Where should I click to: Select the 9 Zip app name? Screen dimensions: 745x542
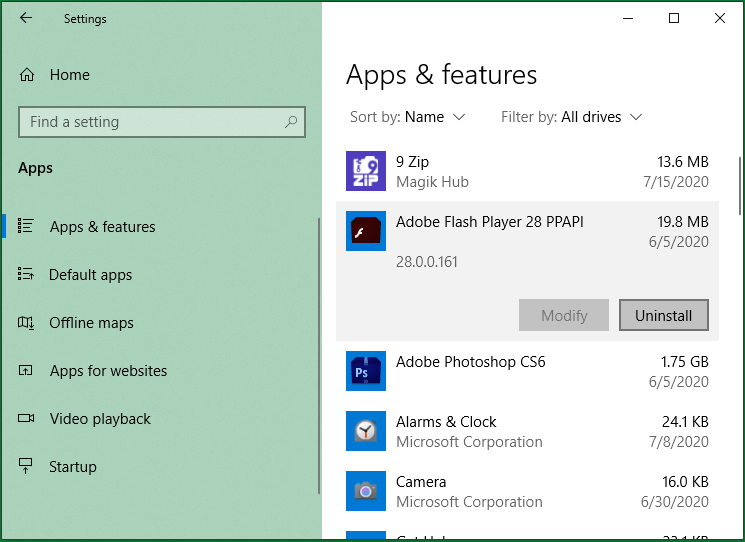412,162
